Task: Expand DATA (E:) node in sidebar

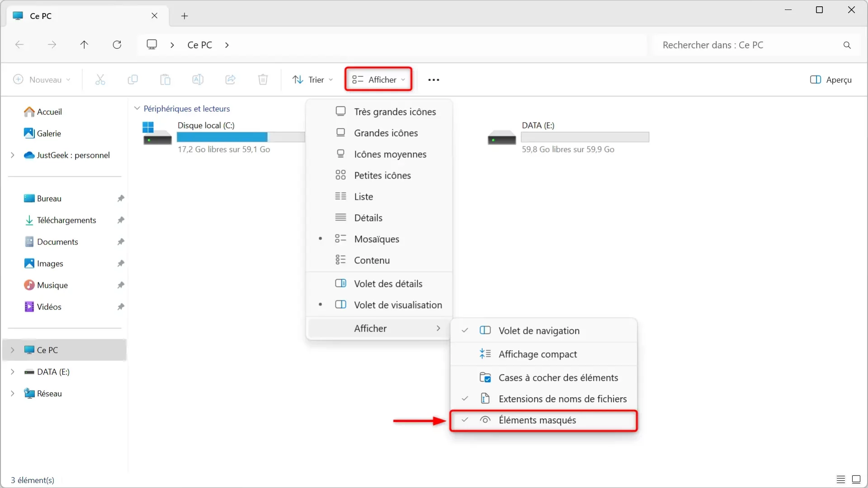Action: click(x=13, y=372)
